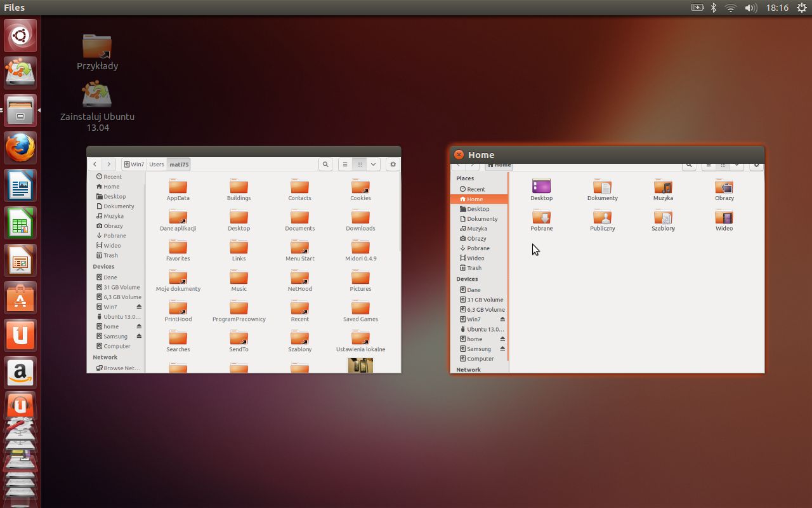Open the Saved Games folder
The height and width of the screenshot is (508, 812).
point(360,311)
